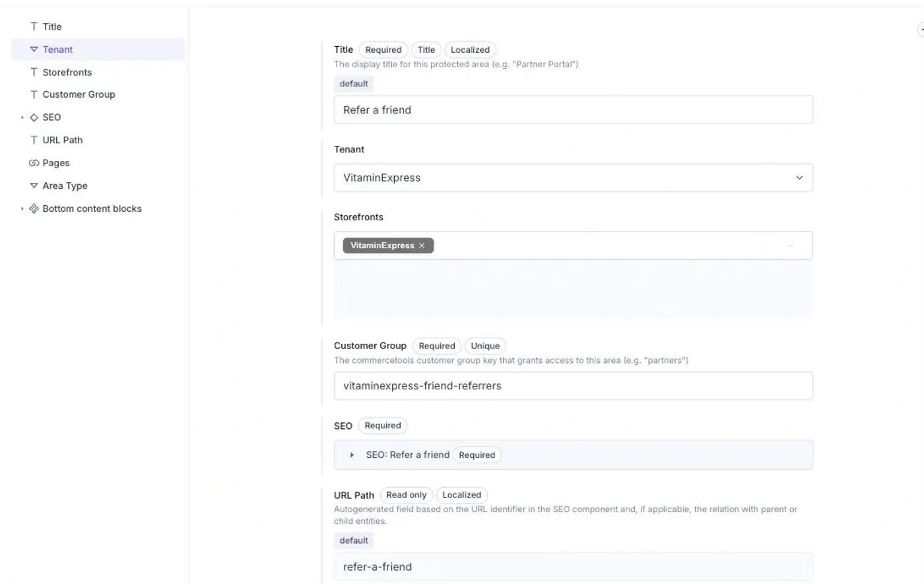Select the Tenant label in the sidebar

[57, 49]
